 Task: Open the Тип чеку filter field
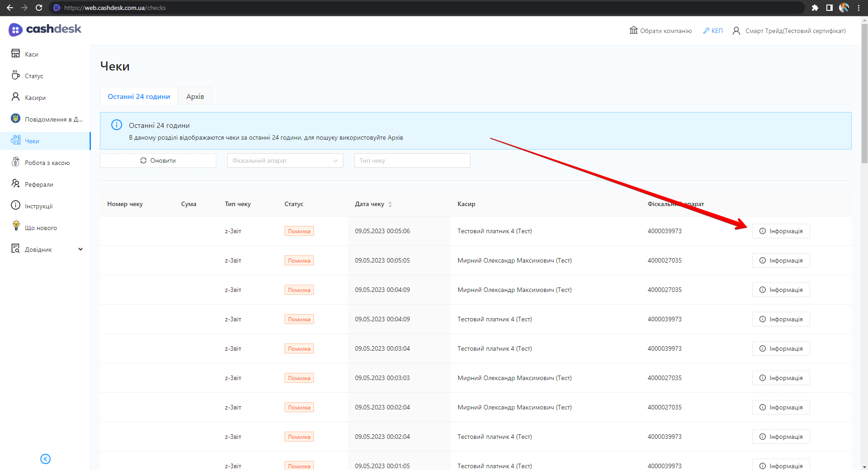pyautogui.click(x=412, y=160)
